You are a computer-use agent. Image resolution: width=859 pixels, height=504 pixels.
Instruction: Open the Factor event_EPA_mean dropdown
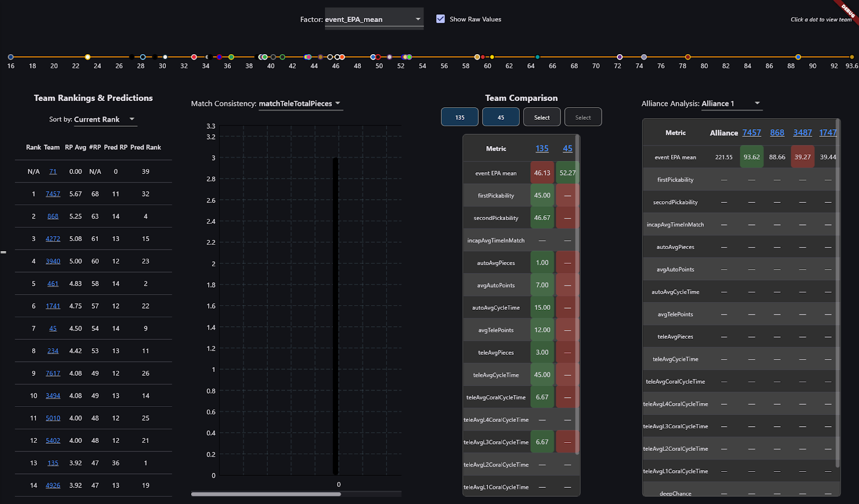374,19
